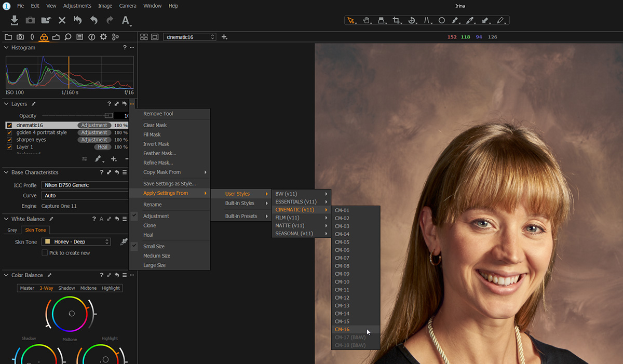Select Shadow in Color Balance modes
This screenshot has width=623, height=364.
pyautogui.click(x=66, y=288)
